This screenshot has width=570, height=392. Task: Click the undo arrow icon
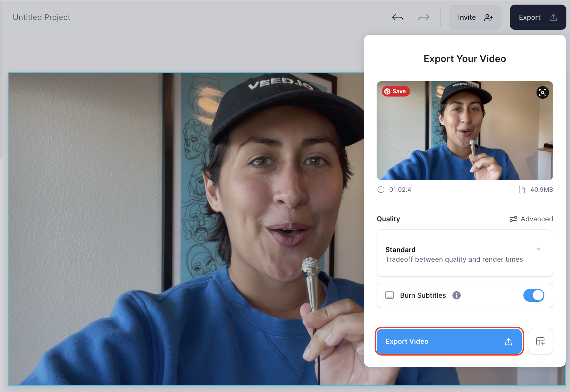click(398, 17)
